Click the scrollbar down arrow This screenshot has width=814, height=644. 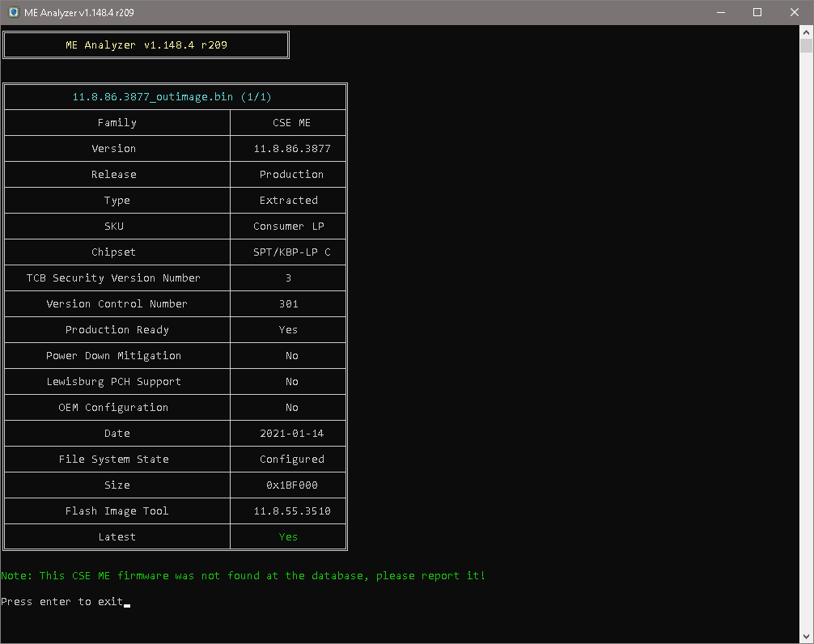807,637
